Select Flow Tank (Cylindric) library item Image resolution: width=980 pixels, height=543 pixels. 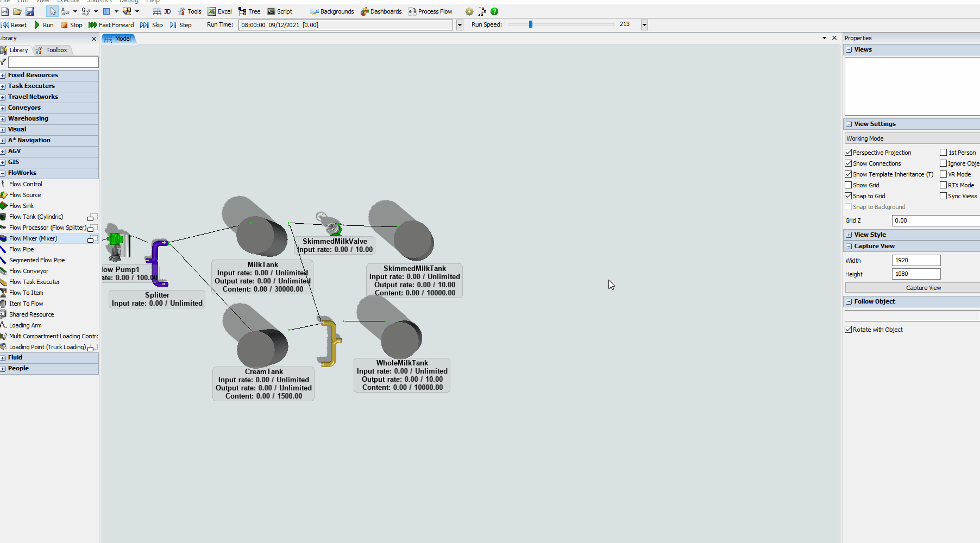(36, 217)
